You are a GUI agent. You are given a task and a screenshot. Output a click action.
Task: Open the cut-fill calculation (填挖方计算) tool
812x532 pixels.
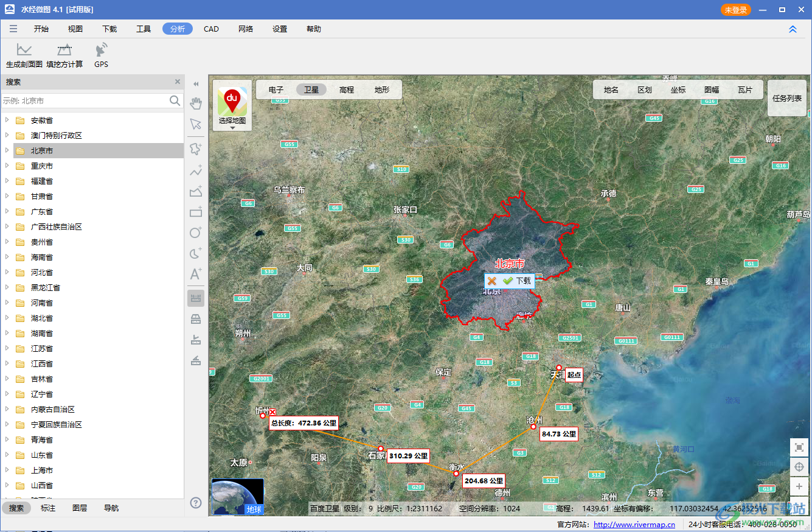[64, 55]
